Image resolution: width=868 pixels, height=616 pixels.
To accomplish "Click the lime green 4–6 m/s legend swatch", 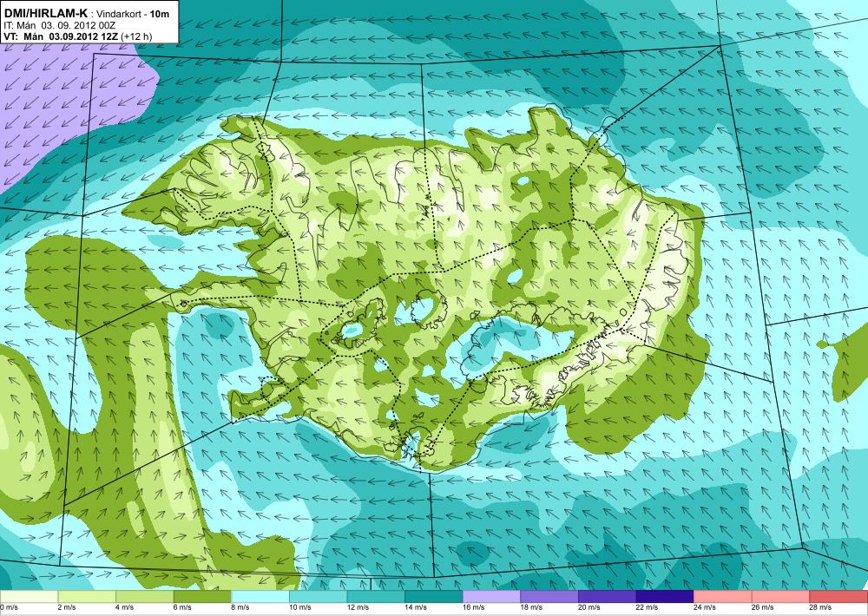I will coord(144,597).
